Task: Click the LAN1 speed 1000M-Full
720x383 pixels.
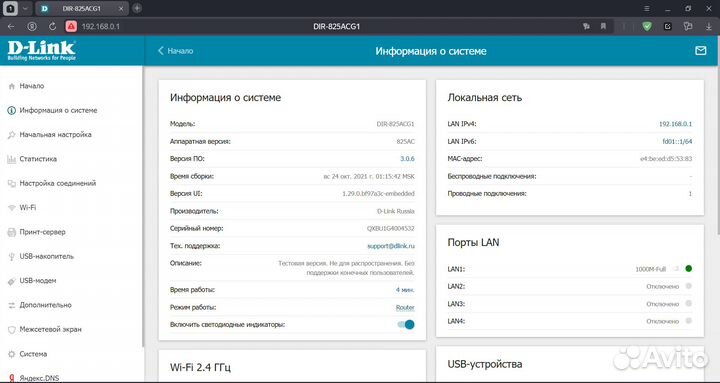Action: [x=650, y=269]
